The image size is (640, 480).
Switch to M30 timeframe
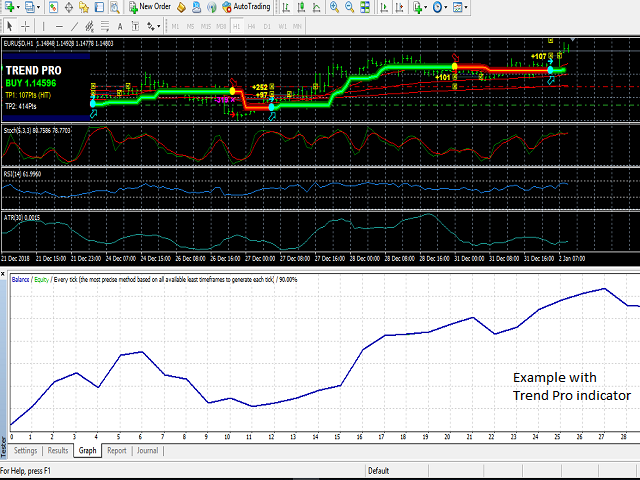click(221, 27)
